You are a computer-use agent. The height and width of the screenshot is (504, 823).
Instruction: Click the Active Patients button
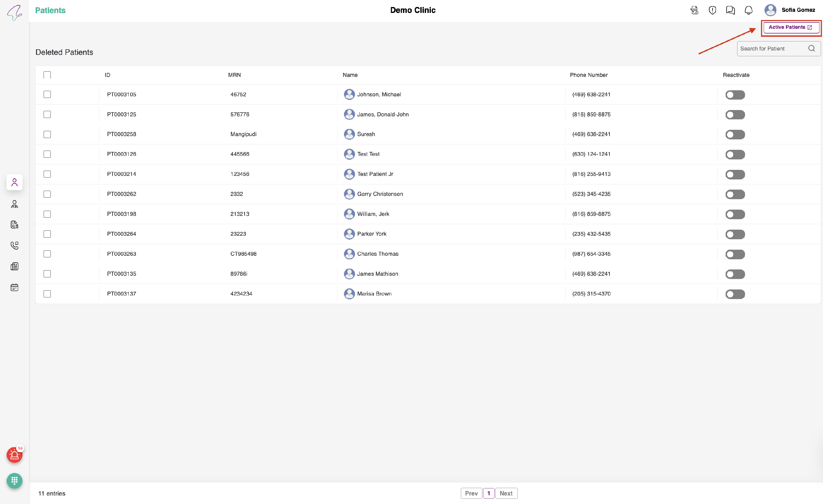point(790,27)
